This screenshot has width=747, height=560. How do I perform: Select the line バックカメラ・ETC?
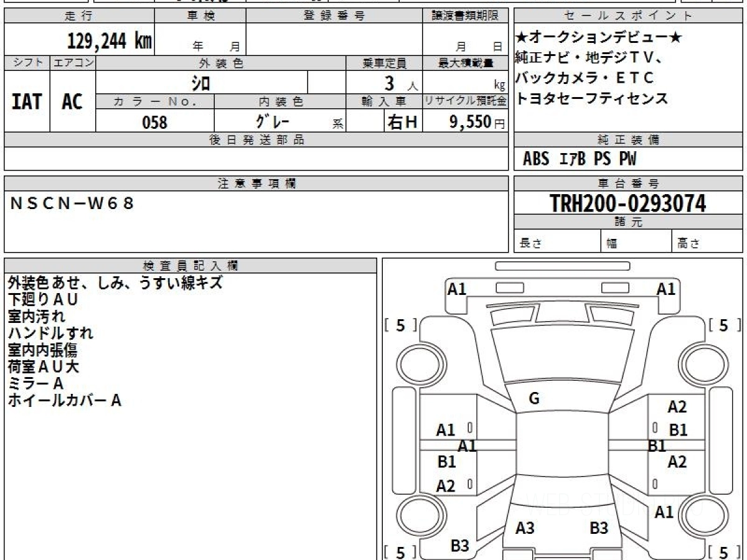coord(585,78)
